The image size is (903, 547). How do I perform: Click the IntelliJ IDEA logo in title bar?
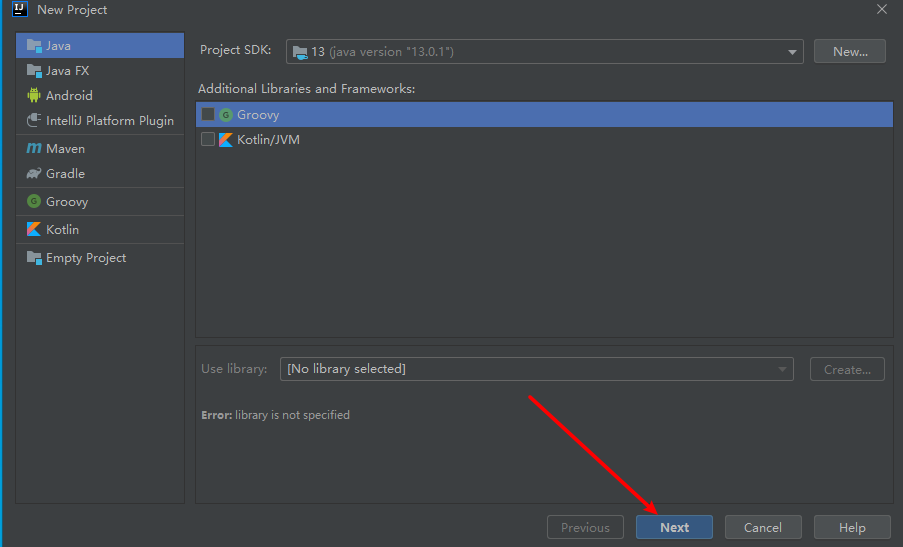click(20, 9)
